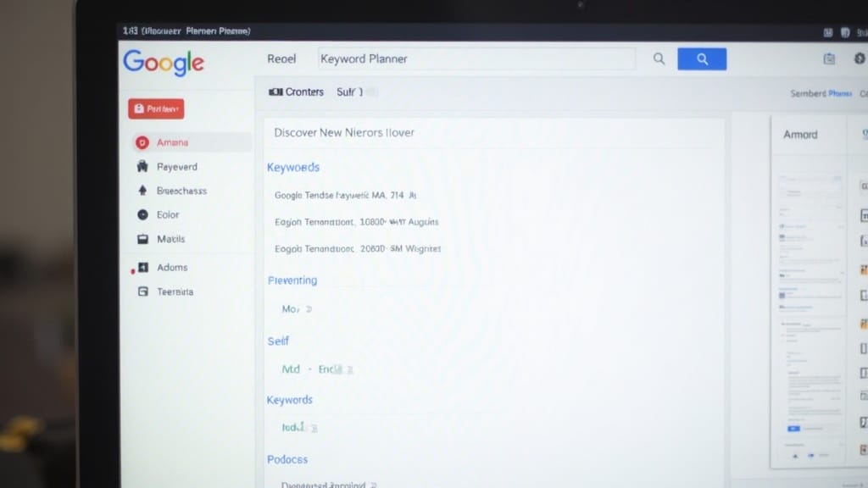Click 'Discover New Nierors Ilover' heading
Screen dimensions: 868x488
tap(344, 133)
